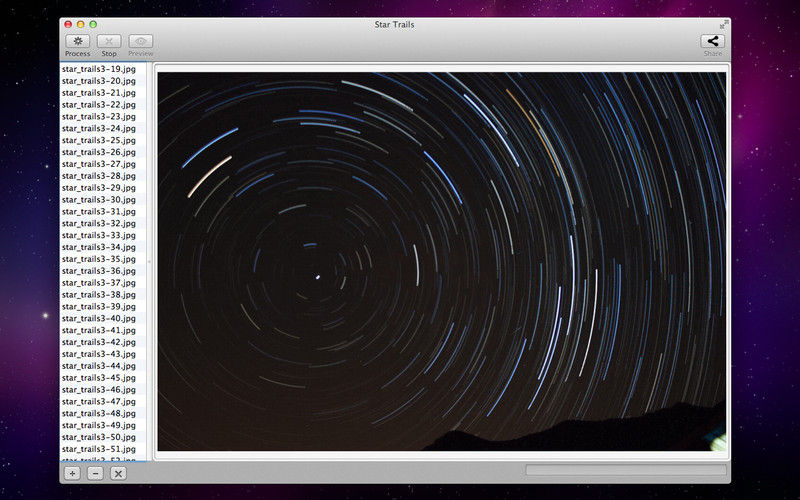Viewport: 800px width, 500px height.
Task: Select star_trails3-25.jpg in file list
Action: [103, 140]
